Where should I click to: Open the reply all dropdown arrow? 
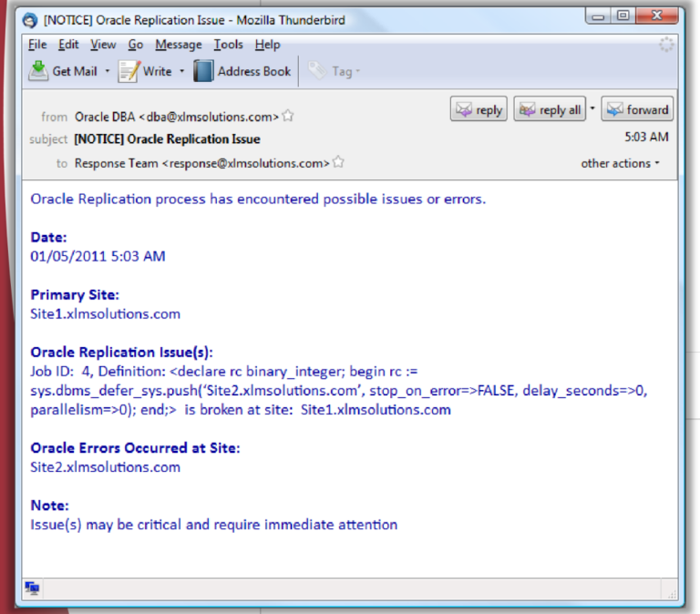[x=592, y=109]
